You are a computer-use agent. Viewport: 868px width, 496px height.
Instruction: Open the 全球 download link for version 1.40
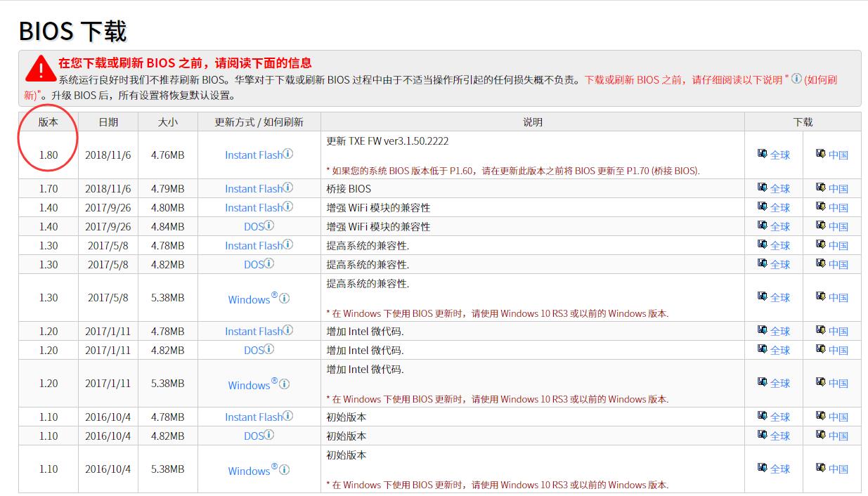coord(780,207)
